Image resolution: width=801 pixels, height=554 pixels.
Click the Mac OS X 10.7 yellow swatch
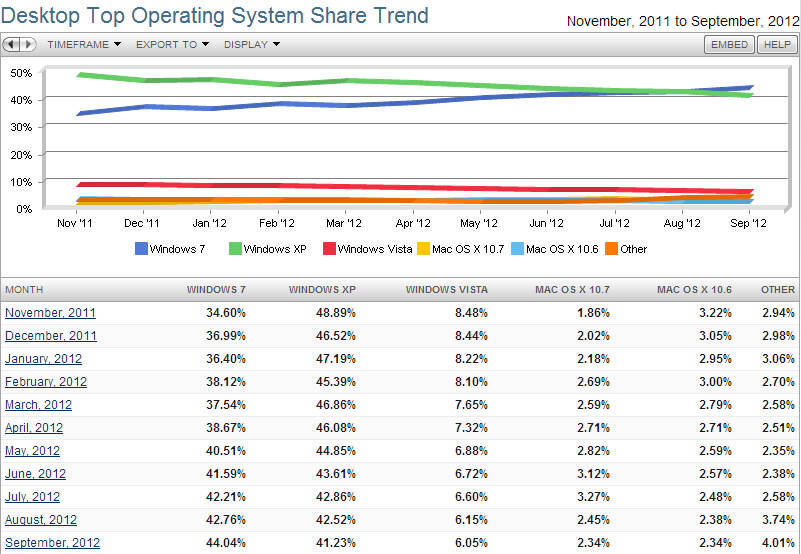(x=423, y=249)
